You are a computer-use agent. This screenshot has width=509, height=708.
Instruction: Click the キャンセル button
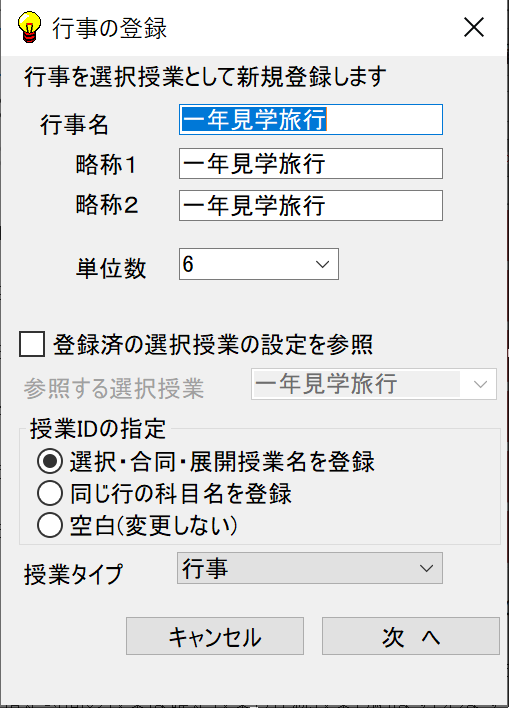(x=215, y=636)
